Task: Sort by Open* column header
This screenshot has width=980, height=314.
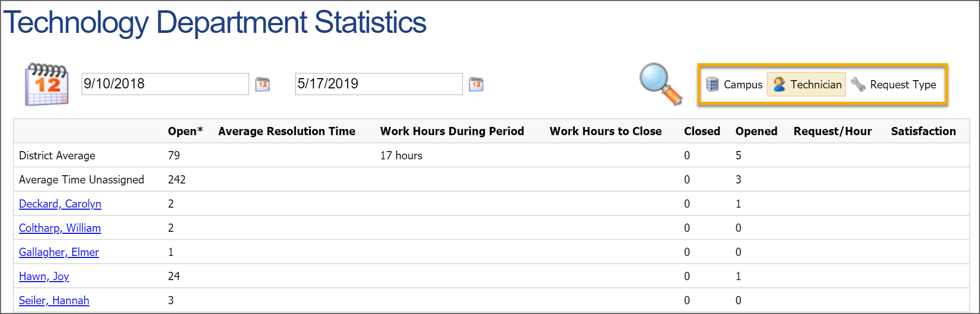Action: 185,131
